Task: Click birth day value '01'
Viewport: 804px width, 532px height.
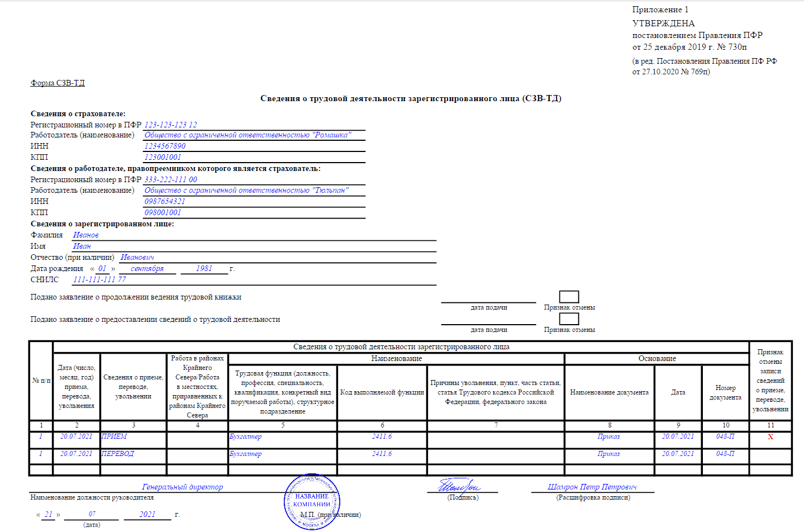Action: pyautogui.click(x=102, y=268)
